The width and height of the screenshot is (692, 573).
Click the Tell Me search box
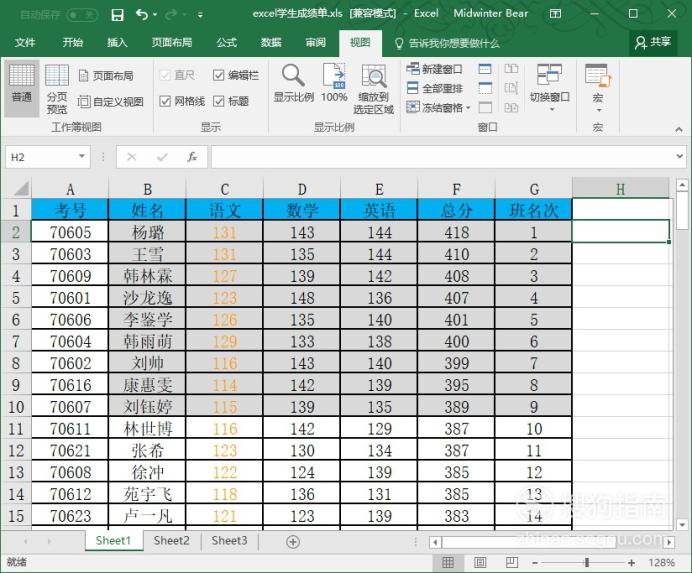(447, 43)
